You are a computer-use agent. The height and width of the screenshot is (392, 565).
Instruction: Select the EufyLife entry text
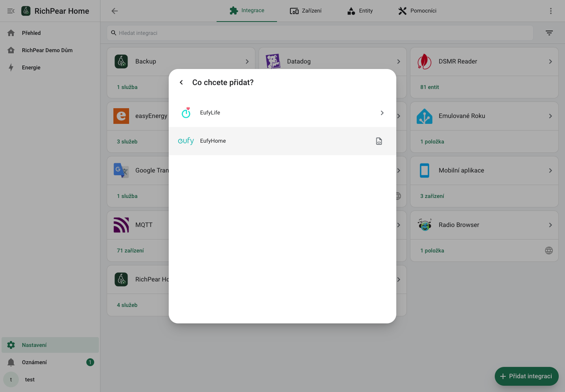pos(210,113)
